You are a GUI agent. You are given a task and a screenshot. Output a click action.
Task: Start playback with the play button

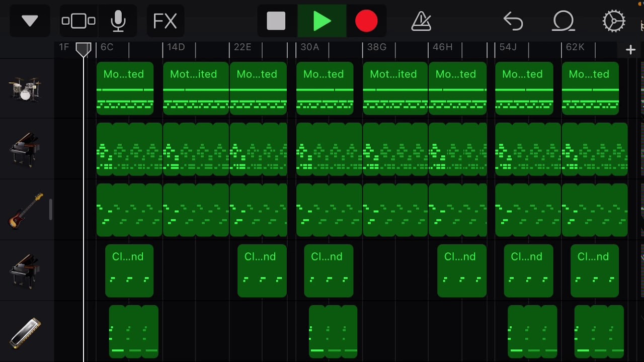click(x=321, y=21)
